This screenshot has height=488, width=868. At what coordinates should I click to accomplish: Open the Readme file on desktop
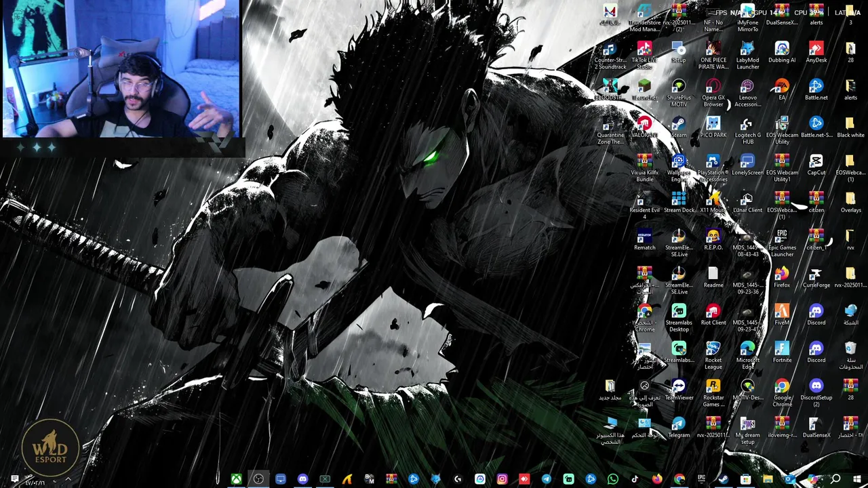click(713, 277)
